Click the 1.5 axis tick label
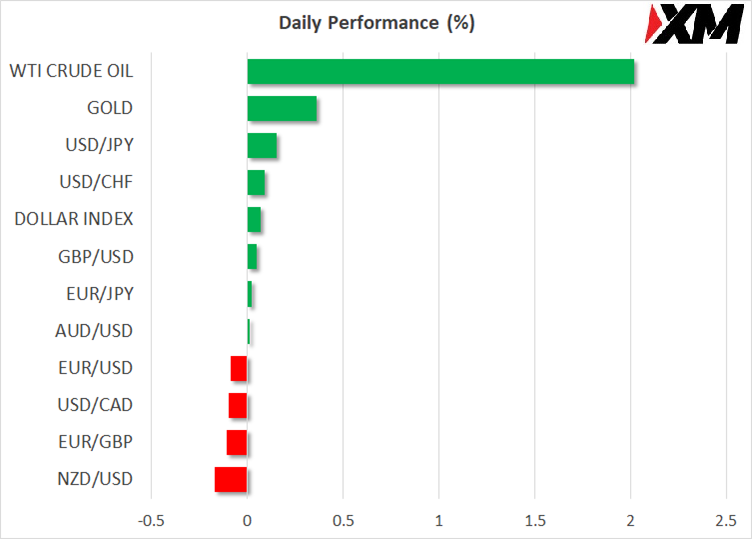The image size is (752, 539). click(x=534, y=521)
